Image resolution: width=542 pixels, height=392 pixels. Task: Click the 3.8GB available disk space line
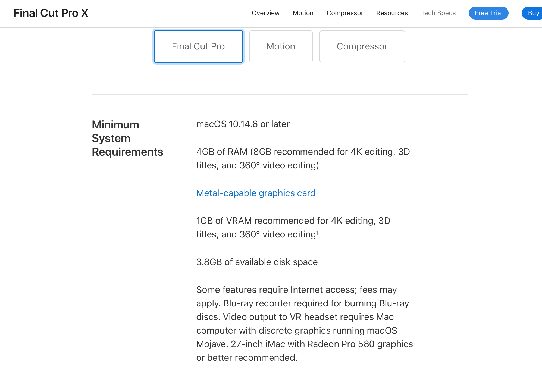click(257, 262)
